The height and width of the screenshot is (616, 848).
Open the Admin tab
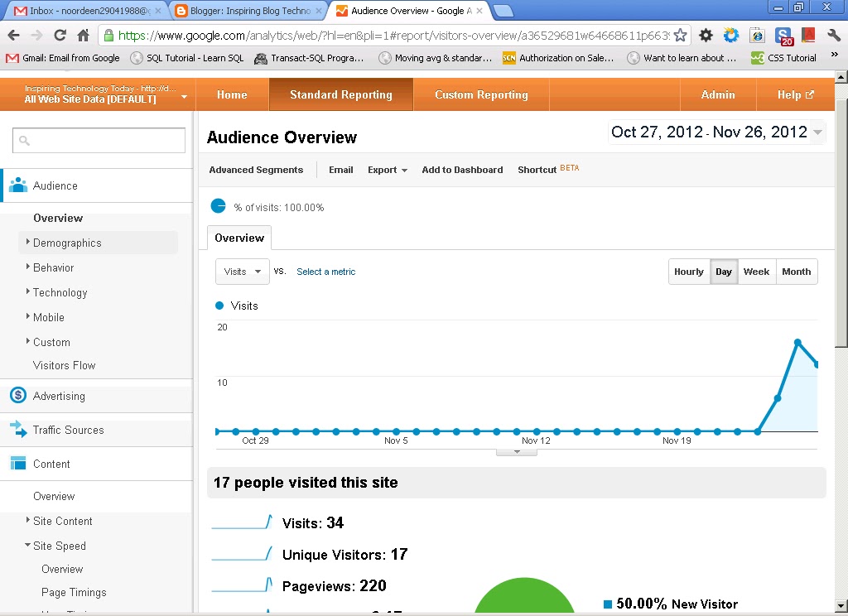tap(718, 94)
